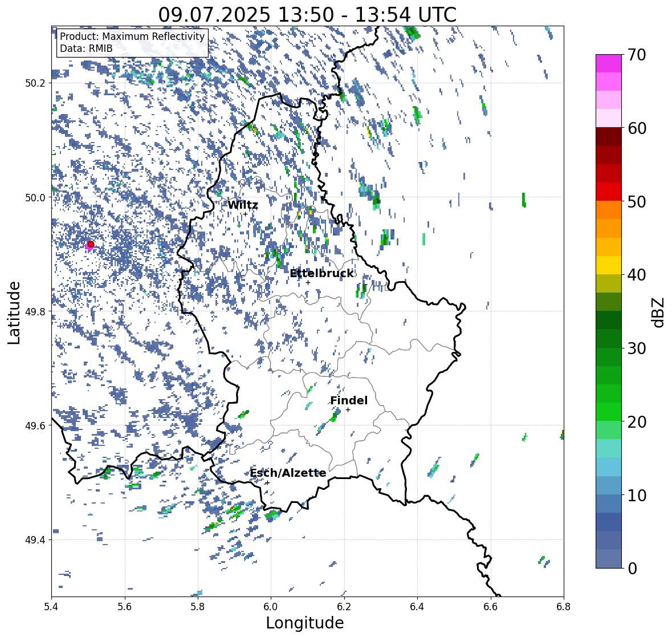The height and width of the screenshot is (637, 672).
Task: Click the dBZ colorbar label
Action: click(x=659, y=312)
